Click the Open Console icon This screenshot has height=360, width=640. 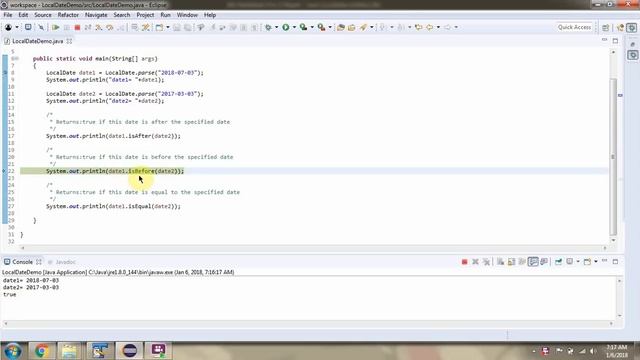pyautogui.click(x=587, y=262)
